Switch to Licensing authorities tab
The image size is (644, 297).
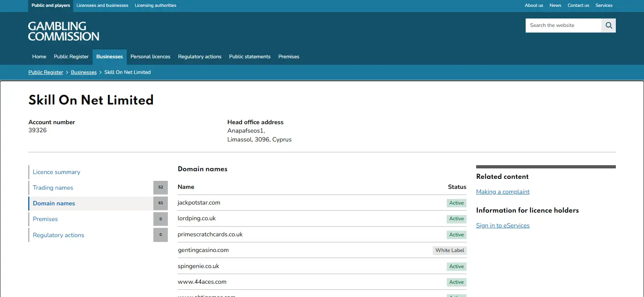tap(155, 6)
